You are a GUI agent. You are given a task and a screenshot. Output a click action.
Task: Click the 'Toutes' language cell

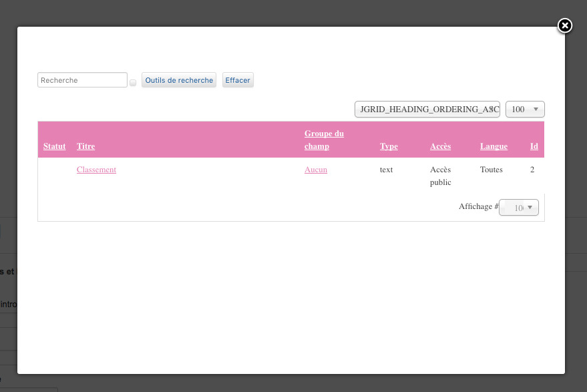pos(491,170)
